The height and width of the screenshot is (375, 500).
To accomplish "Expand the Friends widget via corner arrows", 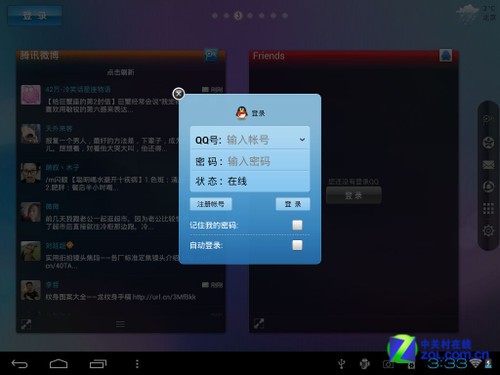I will (x=259, y=323).
